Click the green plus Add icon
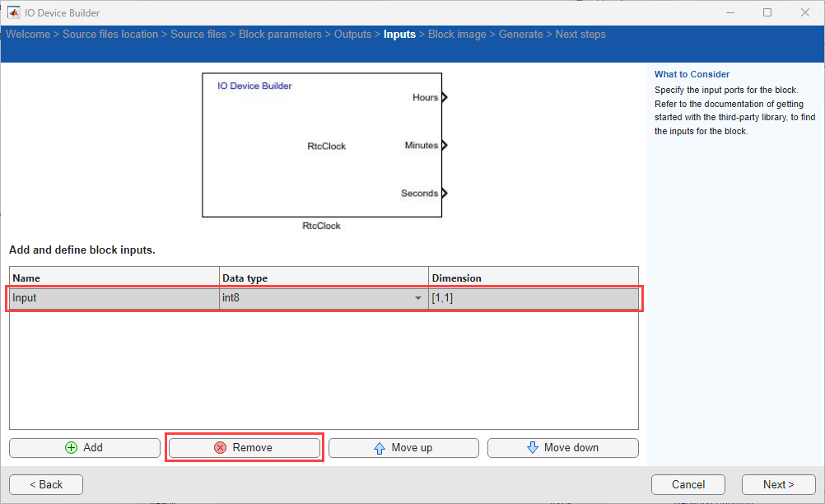Image resolution: width=825 pixels, height=504 pixels. (x=72, y=448)
